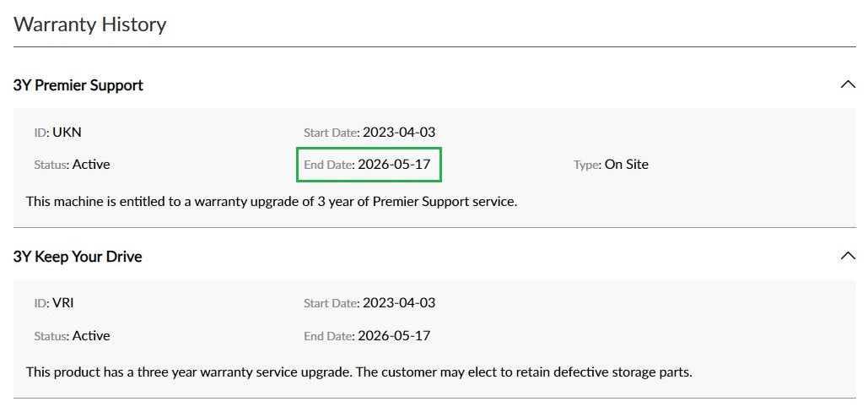The height and width of the screenshot is (407, 868).
Task: Select the highlighted End Date 2026-05-17 box
Action: (369, 165)
